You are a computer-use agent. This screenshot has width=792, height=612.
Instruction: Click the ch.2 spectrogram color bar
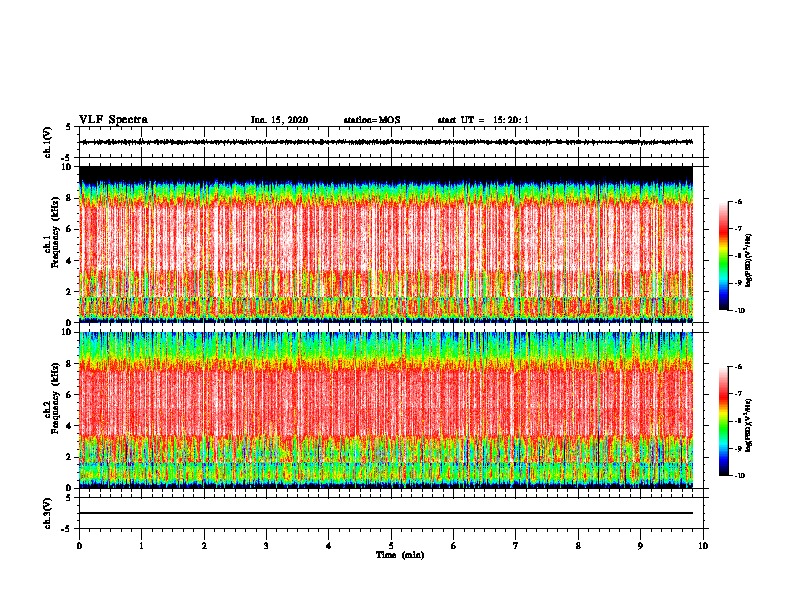[x=724, y=421]
